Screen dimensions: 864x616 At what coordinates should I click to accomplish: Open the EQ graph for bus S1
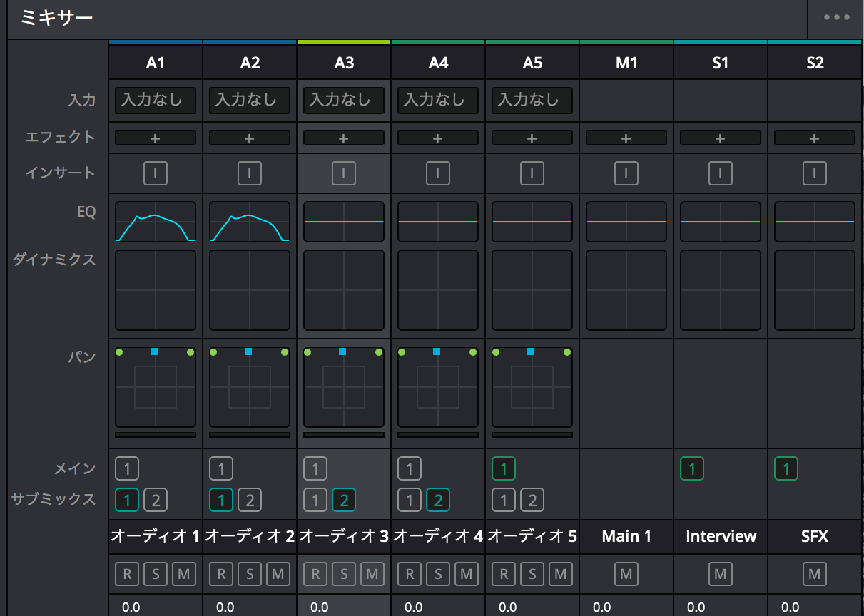pyautogui.click(x=720, y=222)
